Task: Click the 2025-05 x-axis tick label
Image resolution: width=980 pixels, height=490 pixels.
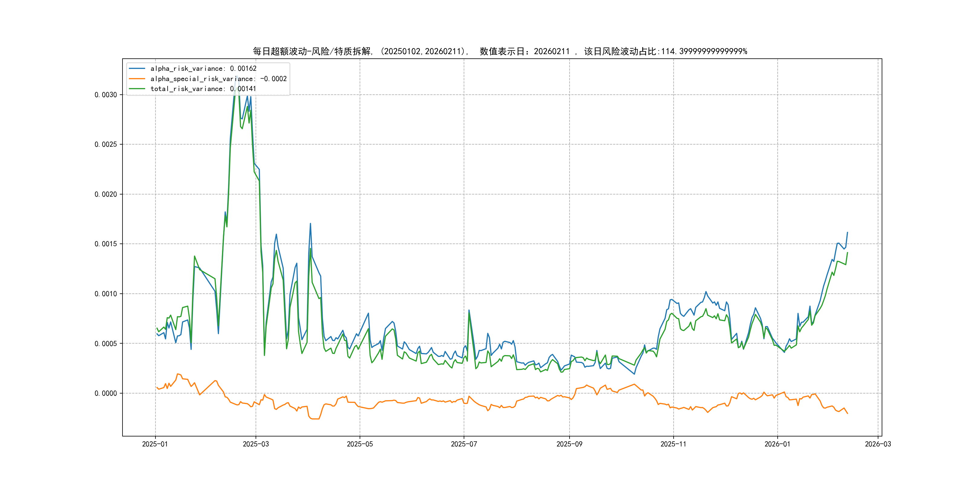Action: pyautogui.click(x=360, y=444)
